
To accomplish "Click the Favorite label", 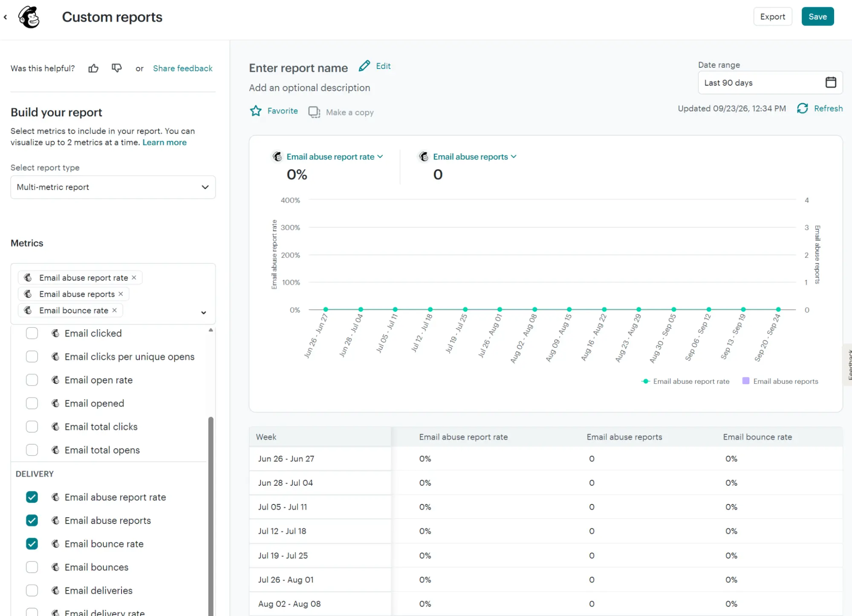I will [283, 111].
